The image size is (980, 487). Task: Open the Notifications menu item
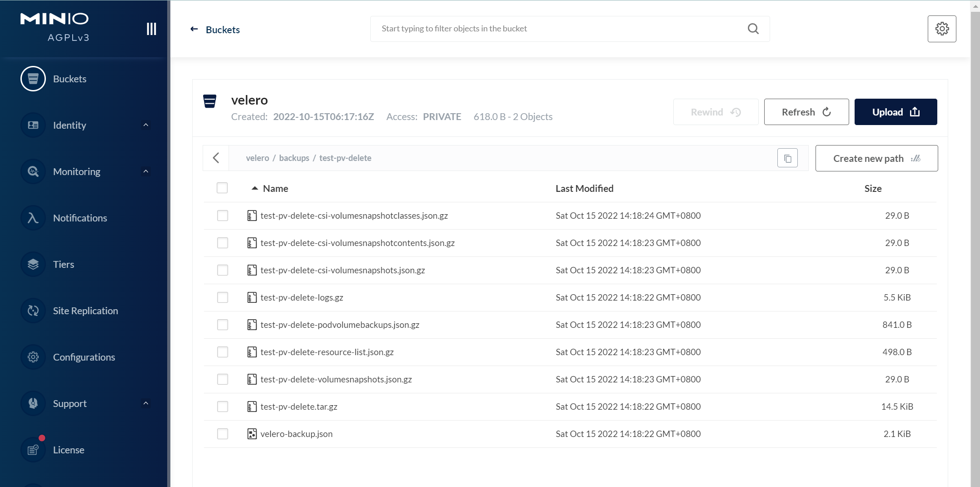(80, 218)
